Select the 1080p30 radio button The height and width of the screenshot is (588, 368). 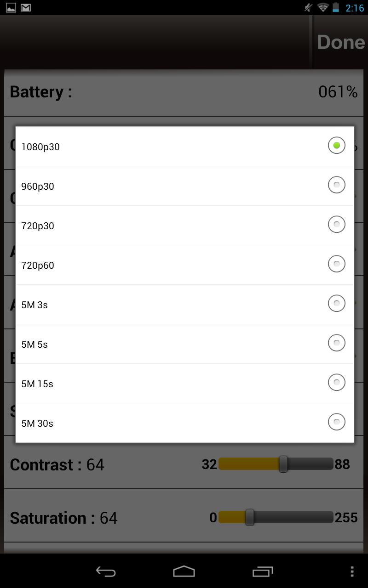pyautogui.click(x=336, y=146)
